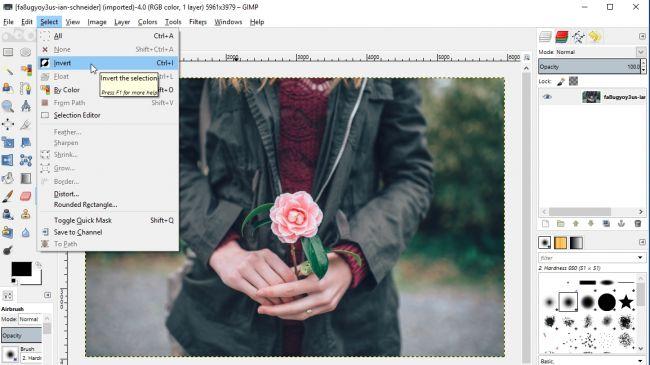
Task: Toggle visibility eye of the layer
Action: 547,97
